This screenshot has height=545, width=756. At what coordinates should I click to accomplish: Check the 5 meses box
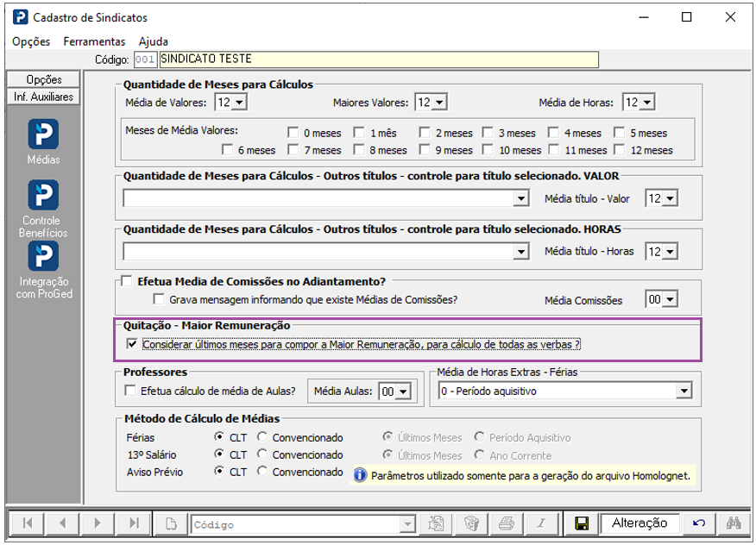620,133
